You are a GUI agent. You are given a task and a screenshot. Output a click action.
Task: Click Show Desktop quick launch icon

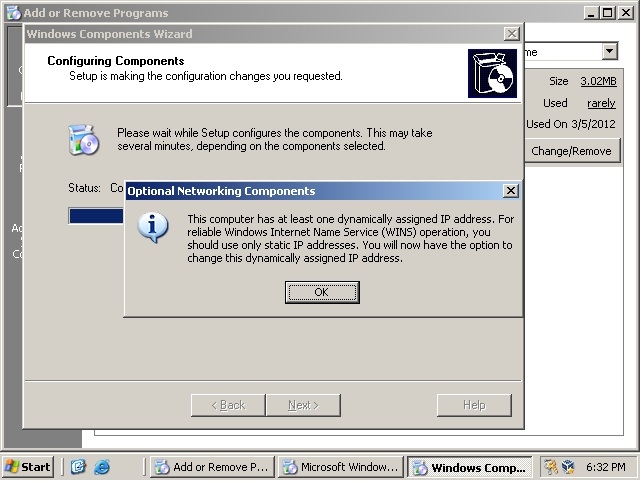click(x=78, y=467)
